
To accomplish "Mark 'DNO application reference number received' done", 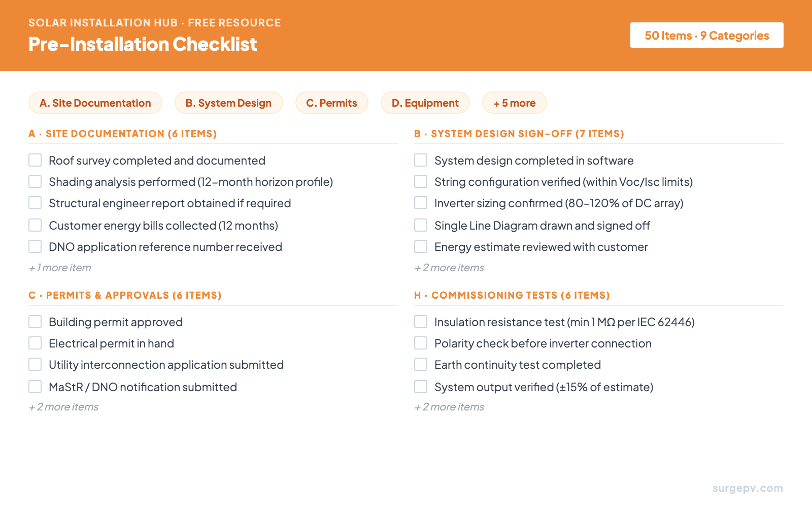I will (35, 246).
